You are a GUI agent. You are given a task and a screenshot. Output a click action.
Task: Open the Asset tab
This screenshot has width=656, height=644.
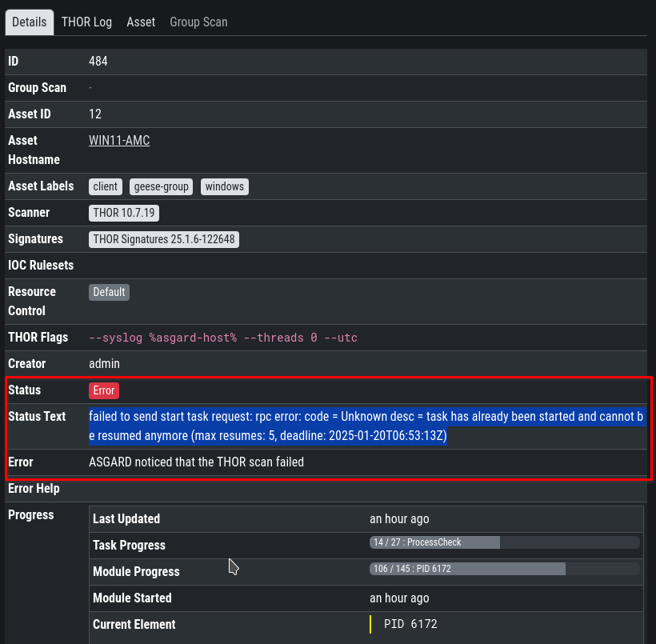[141, 22]
